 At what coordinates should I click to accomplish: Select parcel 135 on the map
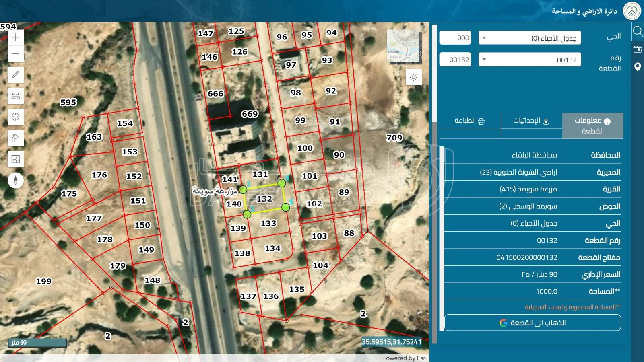coord(297,289)
